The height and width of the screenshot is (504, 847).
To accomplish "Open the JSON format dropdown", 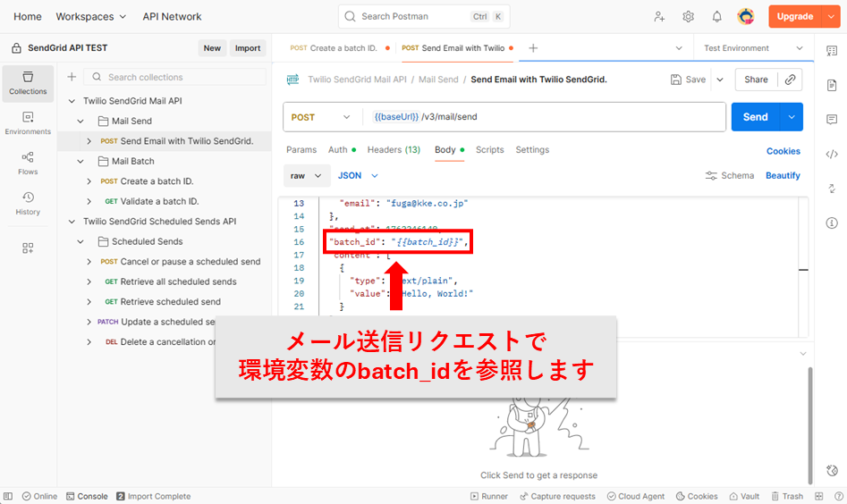I will point(358,176).
